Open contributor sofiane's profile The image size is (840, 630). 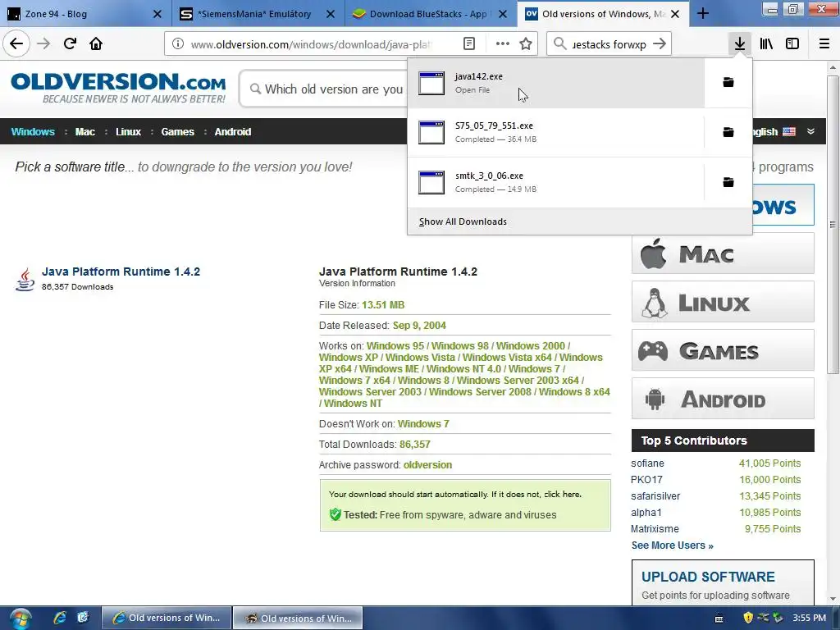tap(647, 463)
